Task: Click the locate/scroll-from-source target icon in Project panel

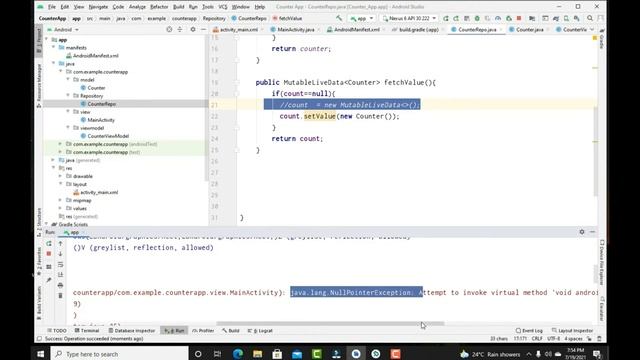Action: tap(169, 29)
